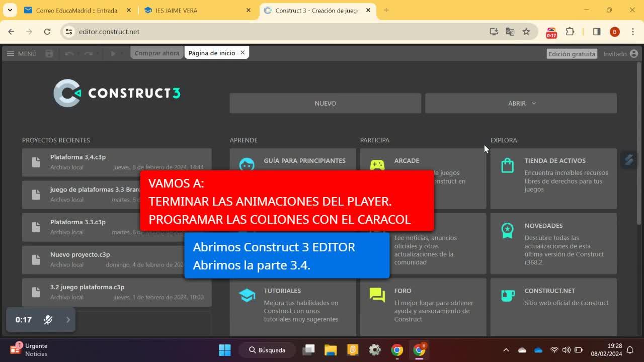The width and height of the screenshot is (644, 362).
Task: Toggle the Chrome side panel
Action: coord(597,32)
